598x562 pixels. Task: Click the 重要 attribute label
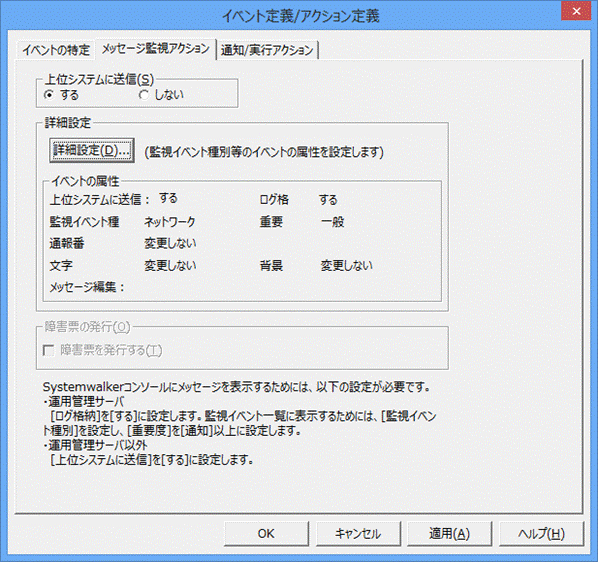coord(271,222)
